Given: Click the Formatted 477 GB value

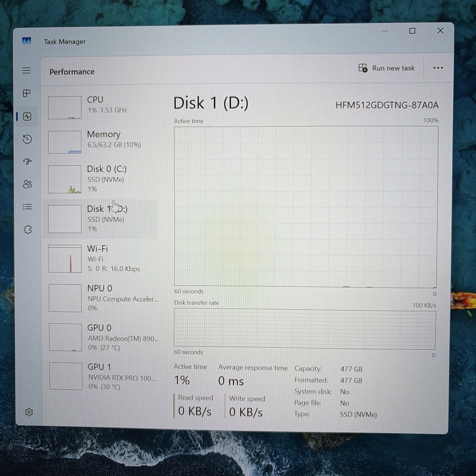Looking at the screenshot, I should click(351, 380).
